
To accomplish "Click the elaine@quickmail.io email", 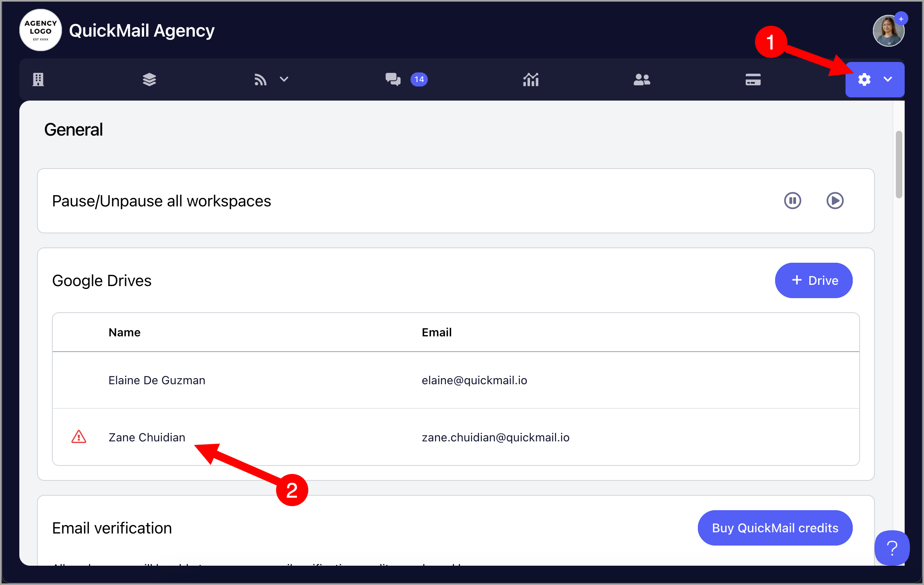I will pyautogui.click(x=474, y=380).
